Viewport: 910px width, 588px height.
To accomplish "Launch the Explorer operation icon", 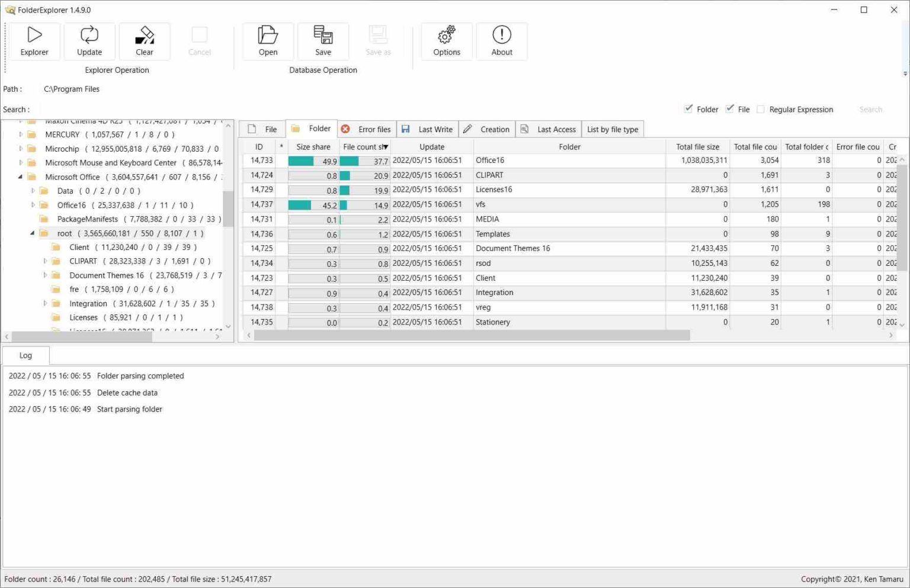I will pos(34,41).
